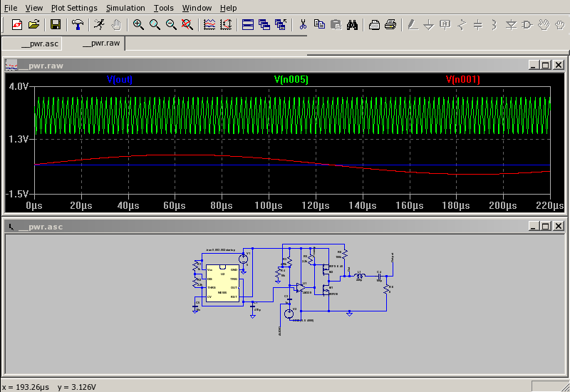Run the simulation using the running man icon

point(99,25)
